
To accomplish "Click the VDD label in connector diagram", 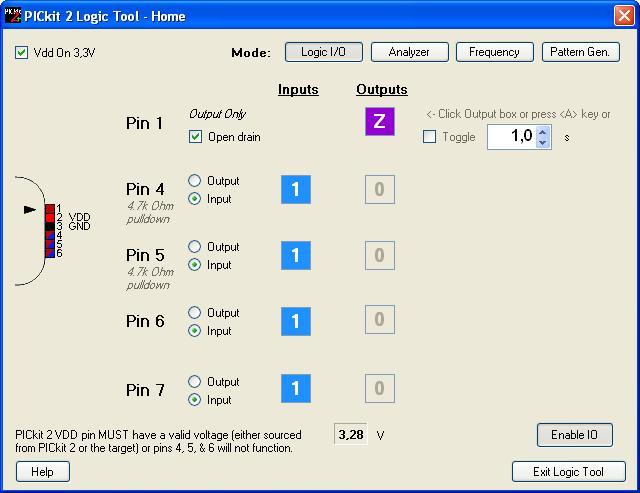I will (x=79, y=217).
